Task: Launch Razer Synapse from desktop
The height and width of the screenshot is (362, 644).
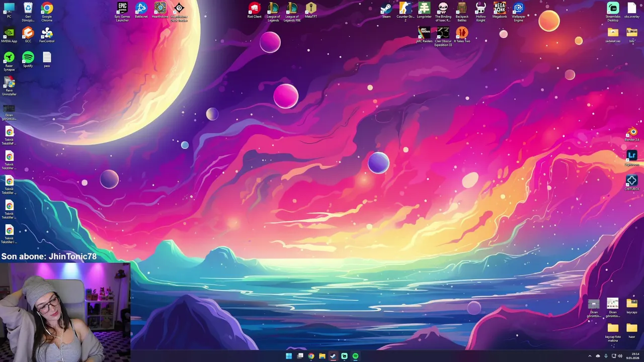Action: 9,61
